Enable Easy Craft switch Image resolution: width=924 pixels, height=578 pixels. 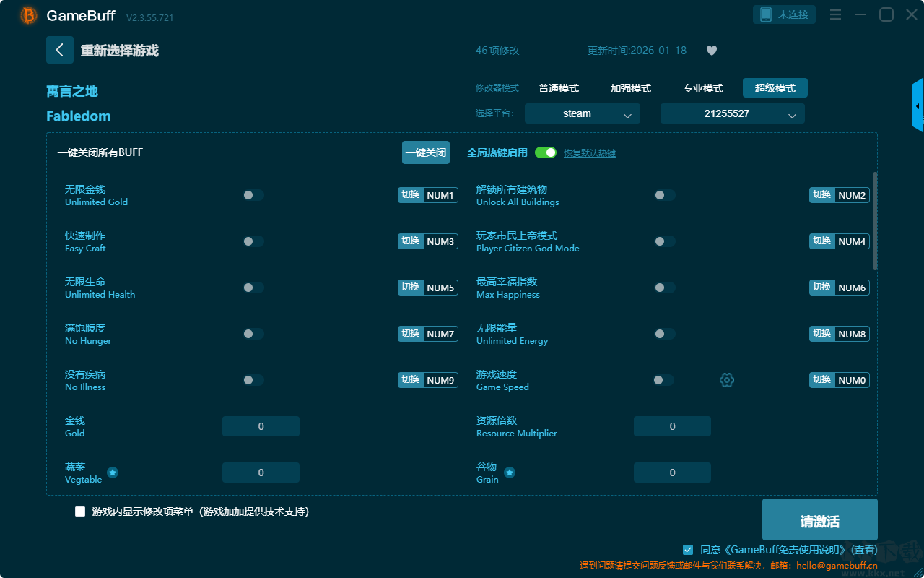pyautogui.click(x=253, y=241)
